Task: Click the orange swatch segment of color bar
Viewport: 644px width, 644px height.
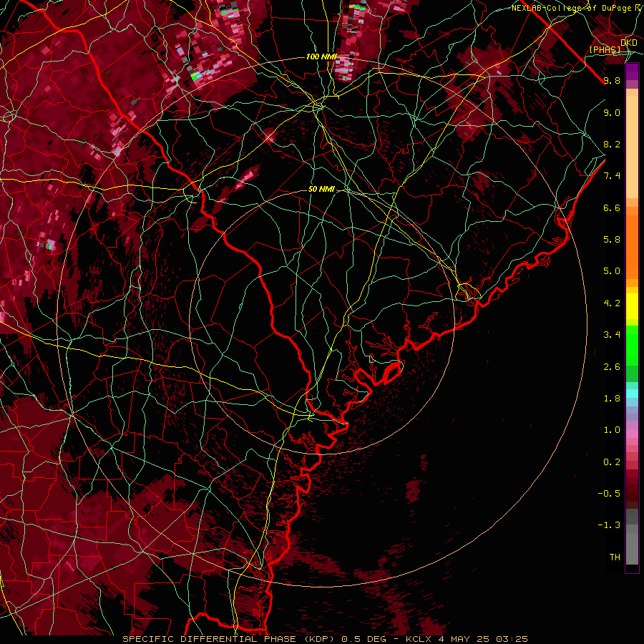Action: (632, 246)
